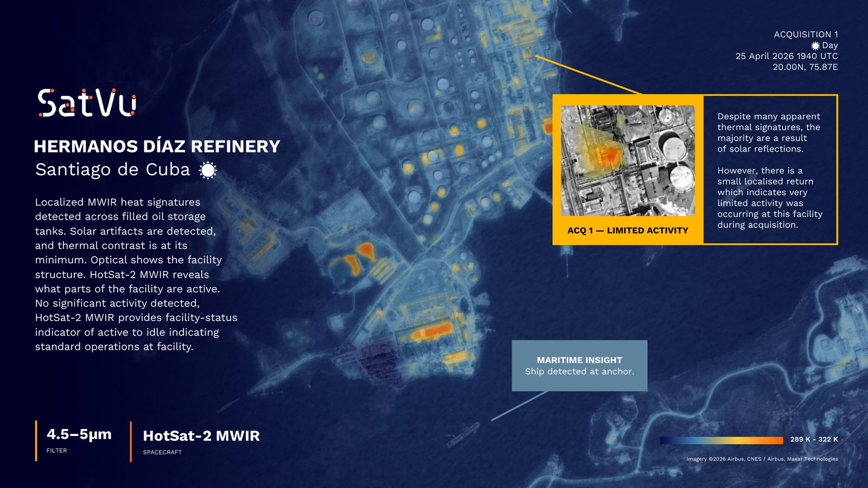Click the 4.5–5µm filter value

(79, 434)
